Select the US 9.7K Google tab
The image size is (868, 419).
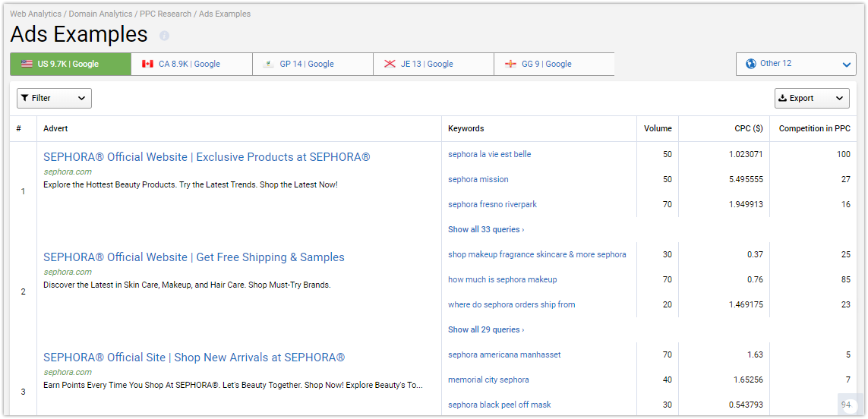tap(71, 65)
